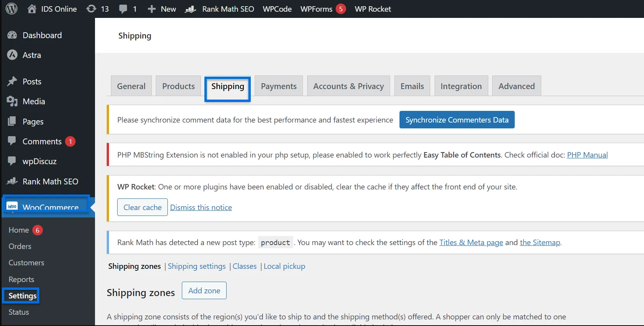Select the Shipping tab
644x326 pixels.
click(x=228, y=86)
